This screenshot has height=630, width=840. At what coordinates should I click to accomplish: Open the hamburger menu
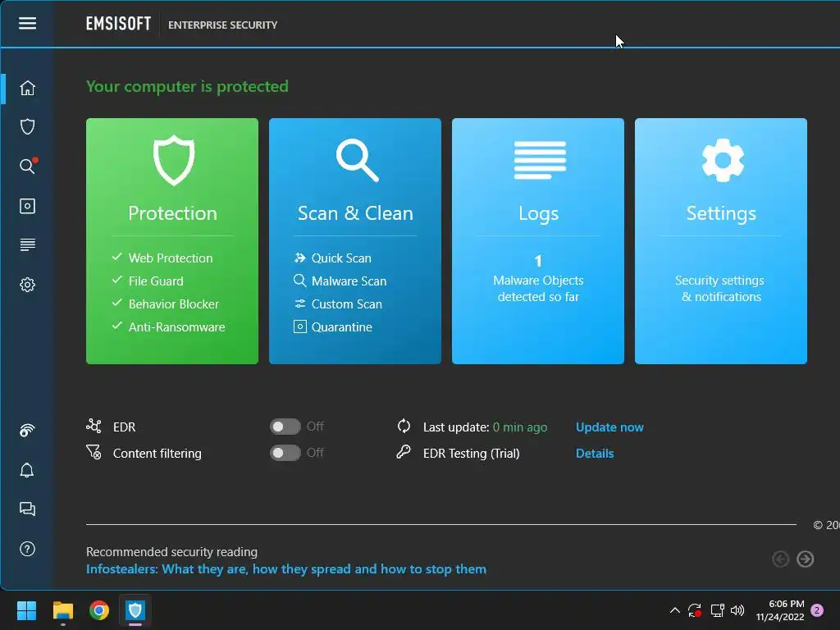27,23
